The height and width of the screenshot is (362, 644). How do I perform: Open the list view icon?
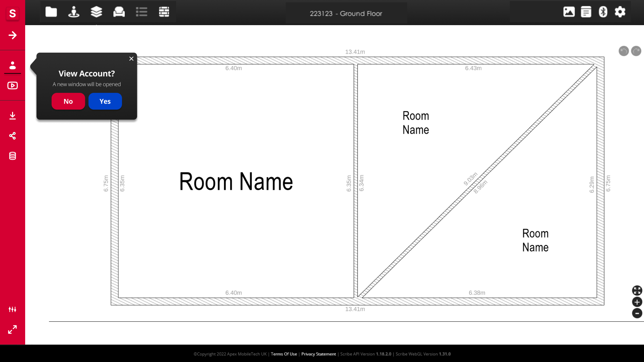pos(142,12)
